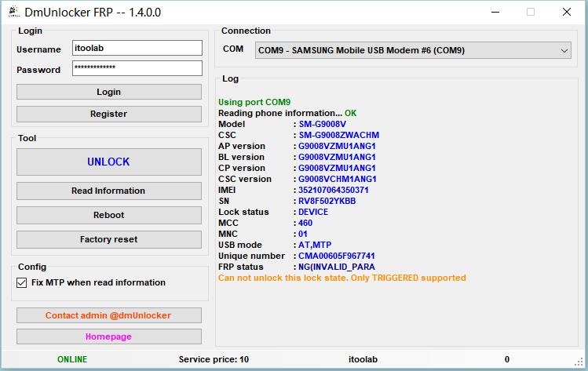Select Using port COM9 log line

point(254,102)
